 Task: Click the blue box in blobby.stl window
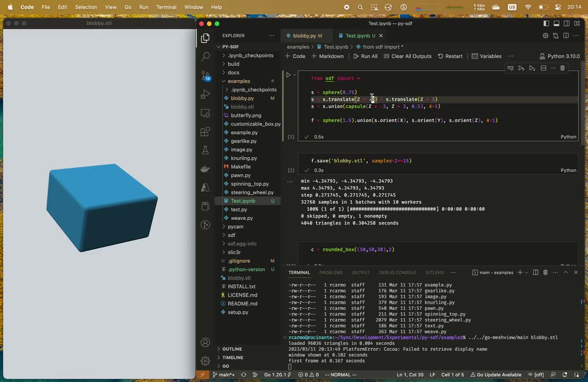[x=101, y=207]
